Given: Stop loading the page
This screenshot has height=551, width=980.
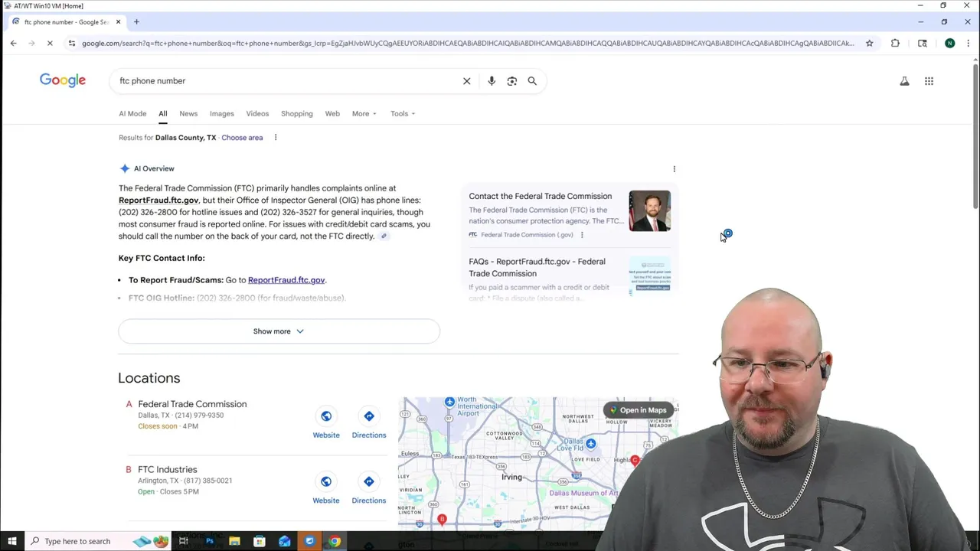Looking at the screenshot, I should coord(50,43).
